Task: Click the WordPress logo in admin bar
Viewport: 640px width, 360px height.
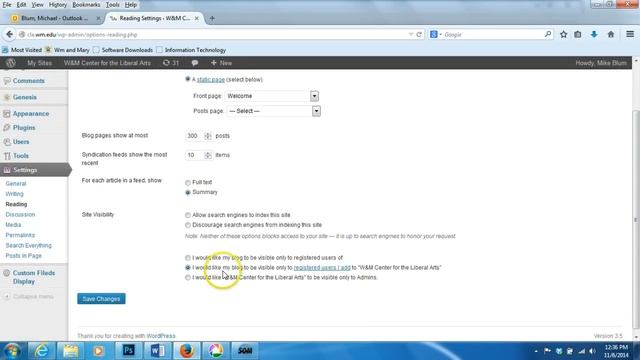Action: pos(11,63)
